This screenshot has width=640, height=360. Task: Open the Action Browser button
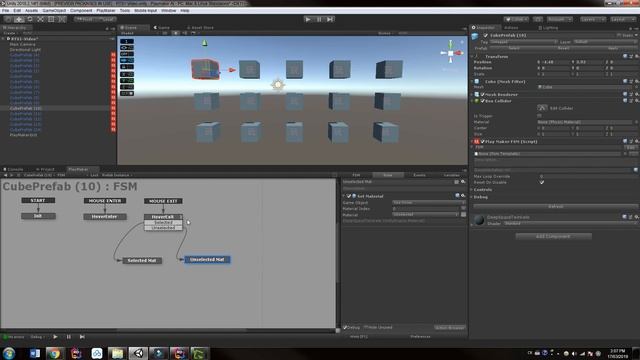tap(449, 327)
